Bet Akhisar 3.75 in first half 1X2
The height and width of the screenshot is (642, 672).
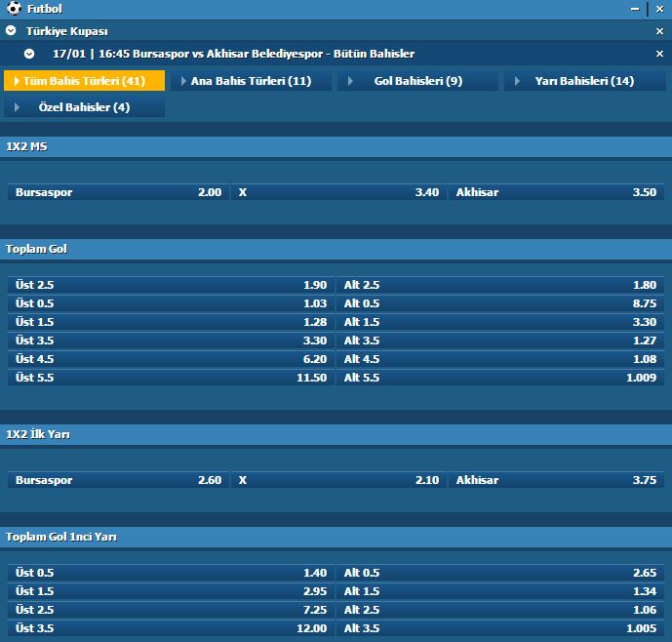click(556, 480)
